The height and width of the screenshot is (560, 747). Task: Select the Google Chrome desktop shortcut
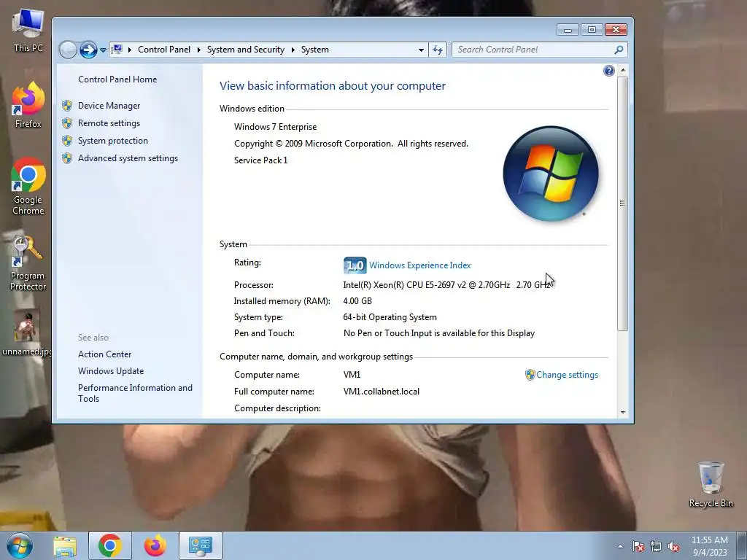(28, 186)
